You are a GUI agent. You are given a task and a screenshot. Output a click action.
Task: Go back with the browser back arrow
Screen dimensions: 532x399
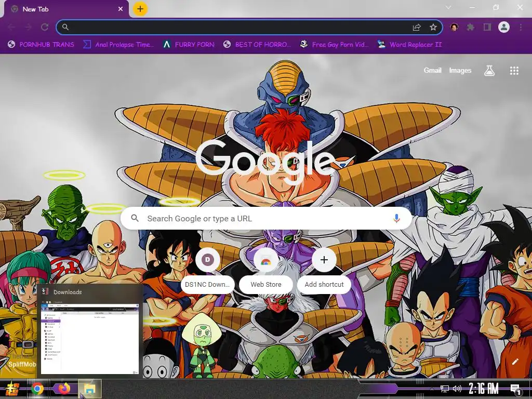coord(11,27)
